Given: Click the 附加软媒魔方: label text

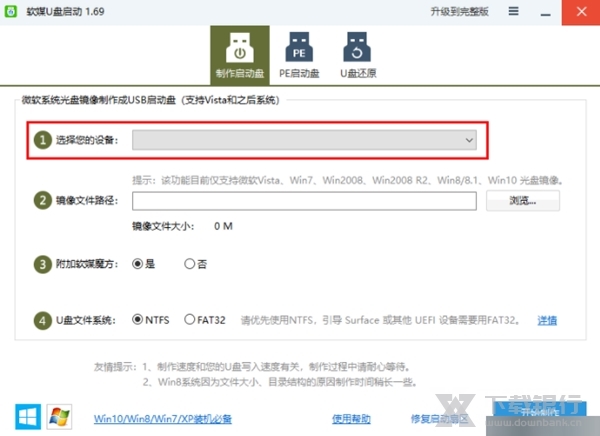Looking at the screenshot, I should (87, 264).
